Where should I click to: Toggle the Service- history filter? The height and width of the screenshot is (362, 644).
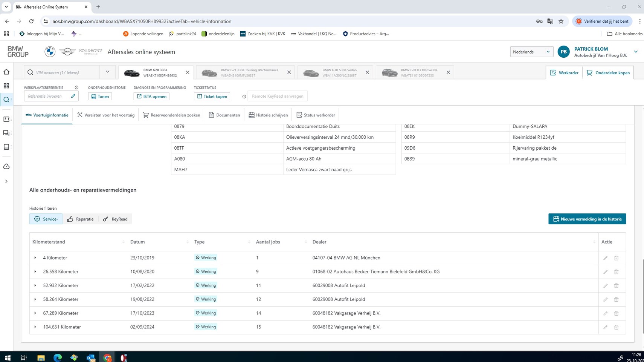(46, 219)
